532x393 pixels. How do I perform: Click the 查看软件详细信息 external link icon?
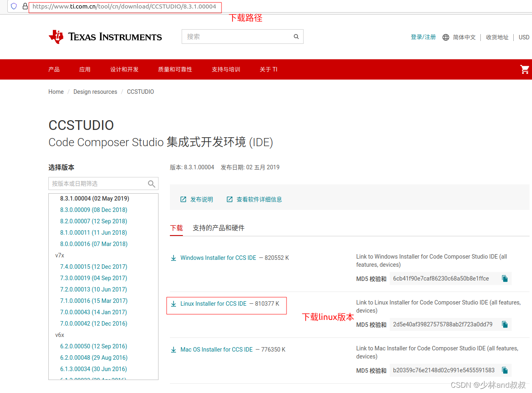click(230, 199)
